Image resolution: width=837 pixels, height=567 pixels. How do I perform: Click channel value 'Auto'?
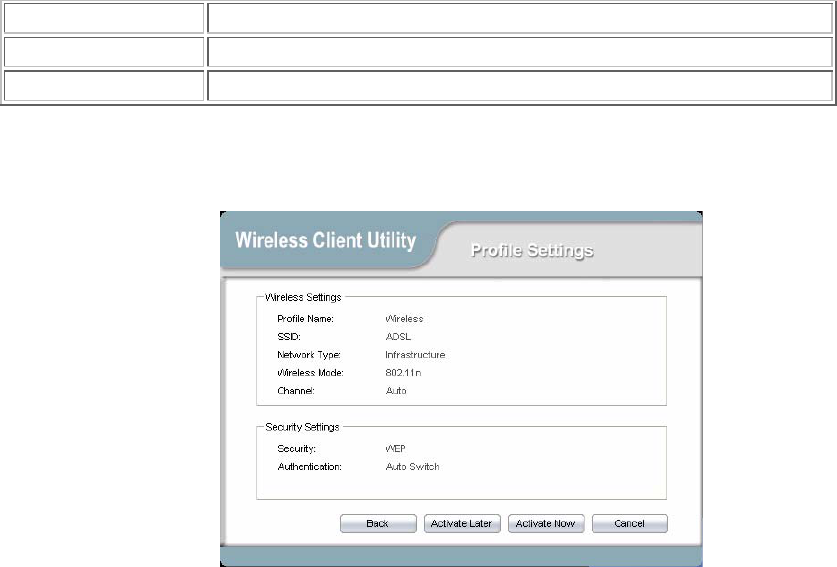click(x=396, y=391)
